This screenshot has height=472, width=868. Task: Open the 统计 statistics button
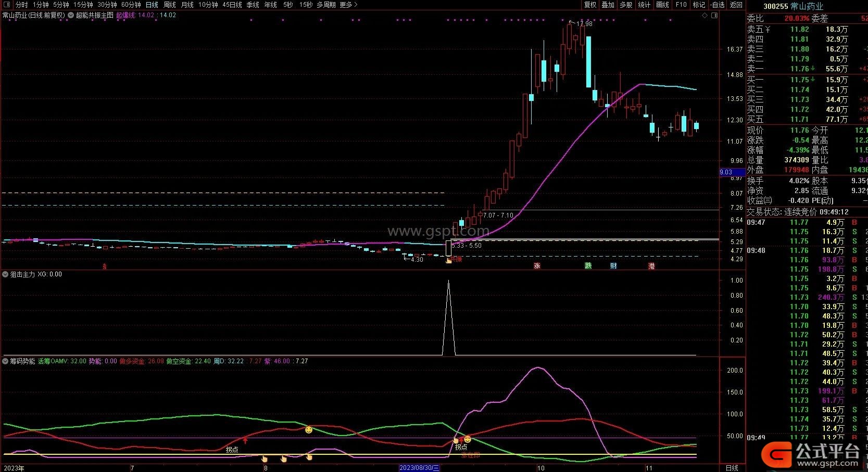click(x=645, y=5)
